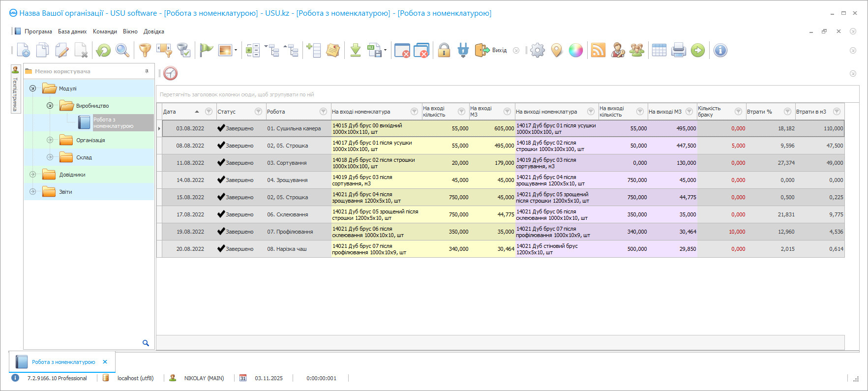Click the Вихід exit button
The image size is (868, 391).
[492, 50]
